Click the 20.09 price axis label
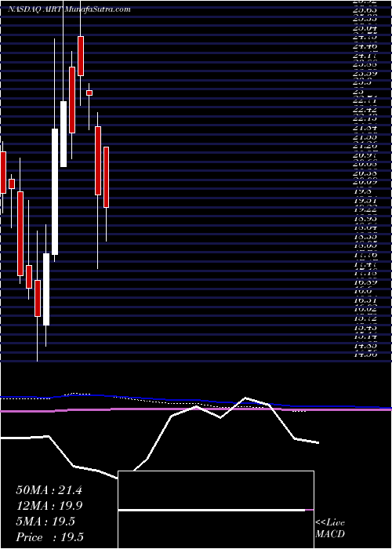Screen dimensions: 392x549 pyautogui.click(x=365, y=182)
